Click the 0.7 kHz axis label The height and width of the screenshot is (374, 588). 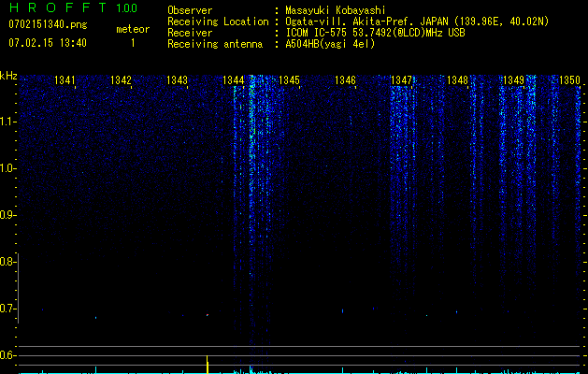(x=7, y=309)
